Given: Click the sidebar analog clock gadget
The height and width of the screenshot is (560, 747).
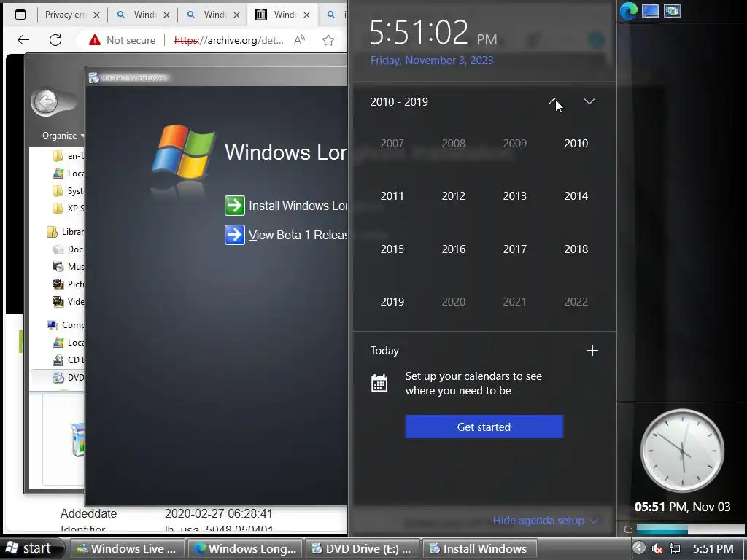Looking at the screenshot, I should point(682,450).
